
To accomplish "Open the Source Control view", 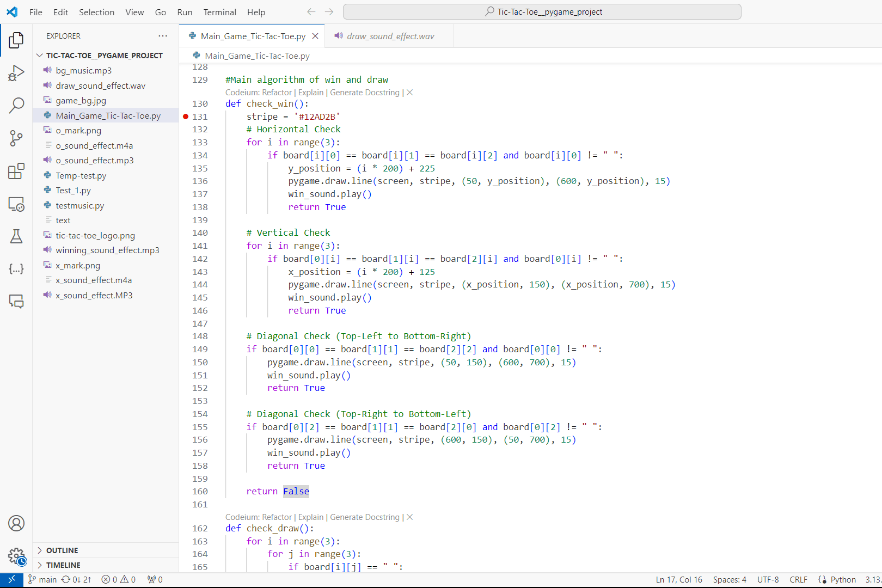I will click(16, 138).
